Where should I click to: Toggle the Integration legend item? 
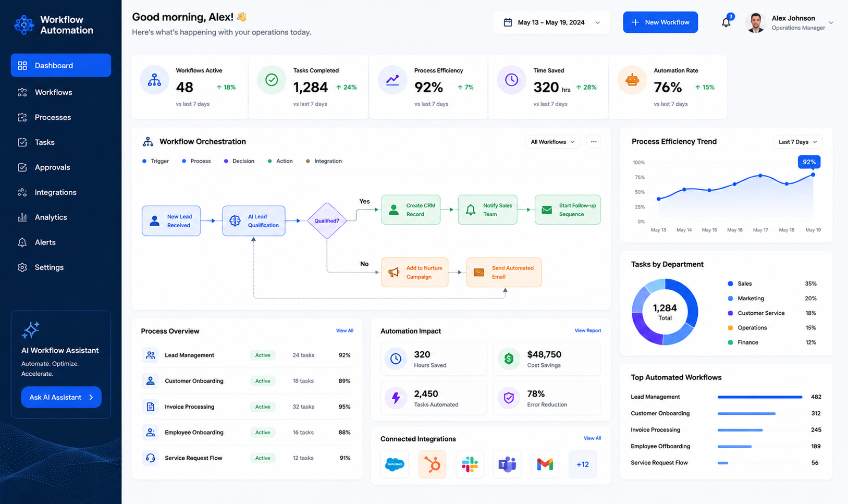[x=324, y=161]
